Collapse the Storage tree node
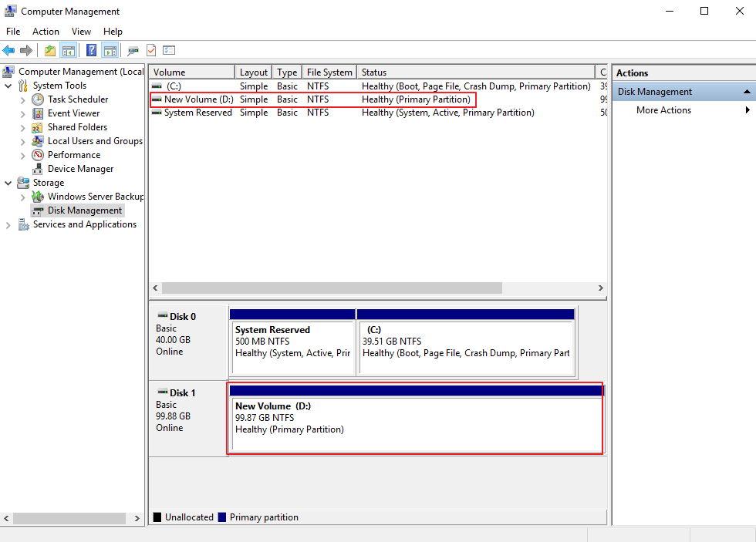756x542 pixels. tap(8, 183)
